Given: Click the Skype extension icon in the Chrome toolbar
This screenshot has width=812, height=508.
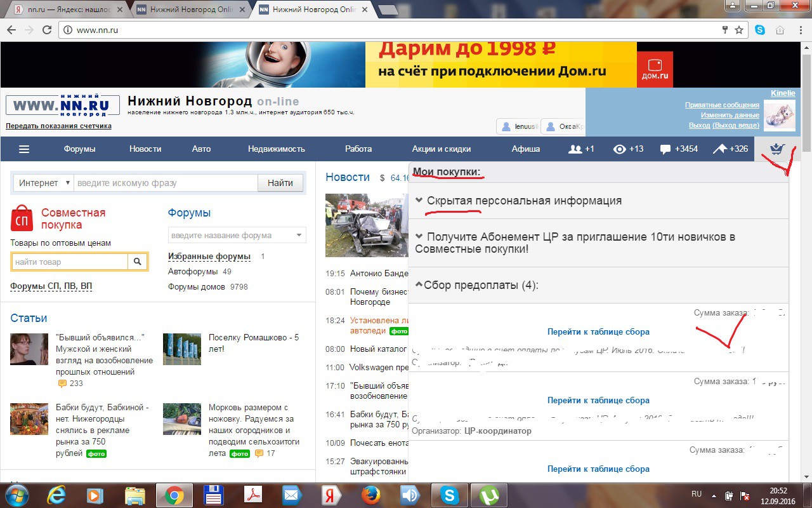Looking at the screenshot, I should tap(759, 30).
